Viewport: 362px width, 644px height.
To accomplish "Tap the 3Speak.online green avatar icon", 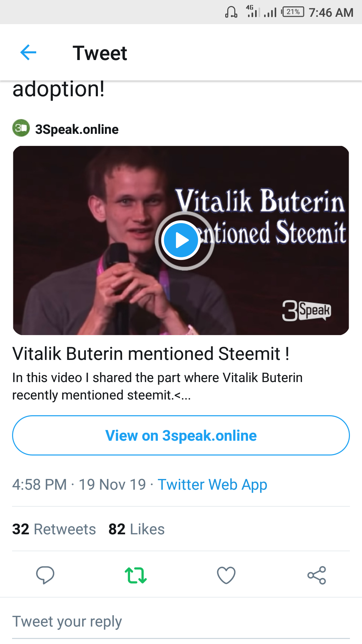I will (21, 128).
